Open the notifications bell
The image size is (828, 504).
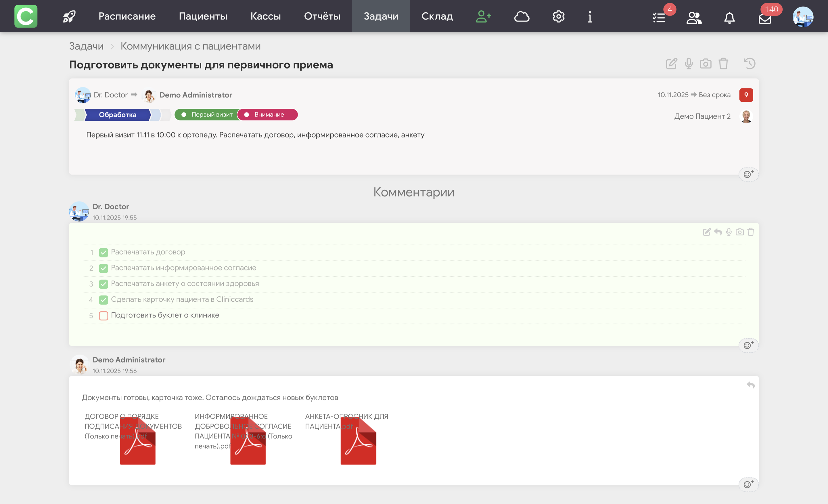tap(729, 18)
